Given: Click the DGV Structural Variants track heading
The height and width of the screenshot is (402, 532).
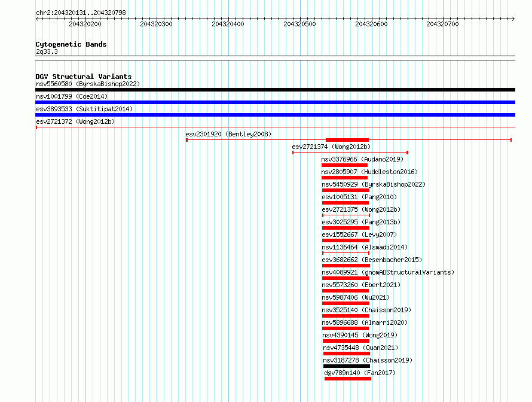Looking at the screenshot, I should pyautogui.click(x=84, y=77).
